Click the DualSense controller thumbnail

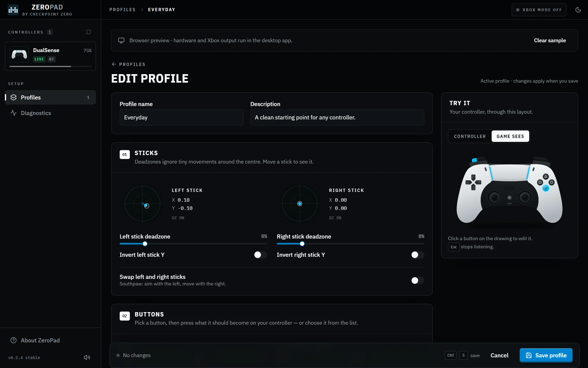(x=19, y=55)
